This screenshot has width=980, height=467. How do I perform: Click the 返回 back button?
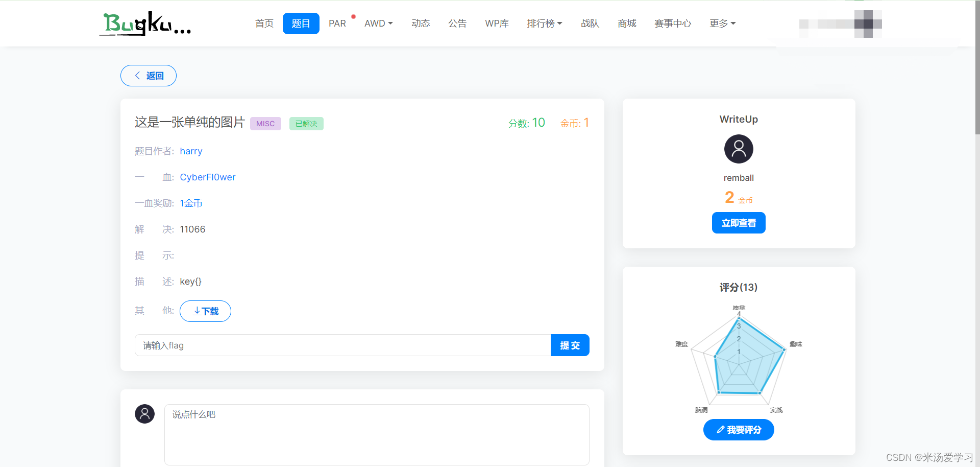coord(149,76)
